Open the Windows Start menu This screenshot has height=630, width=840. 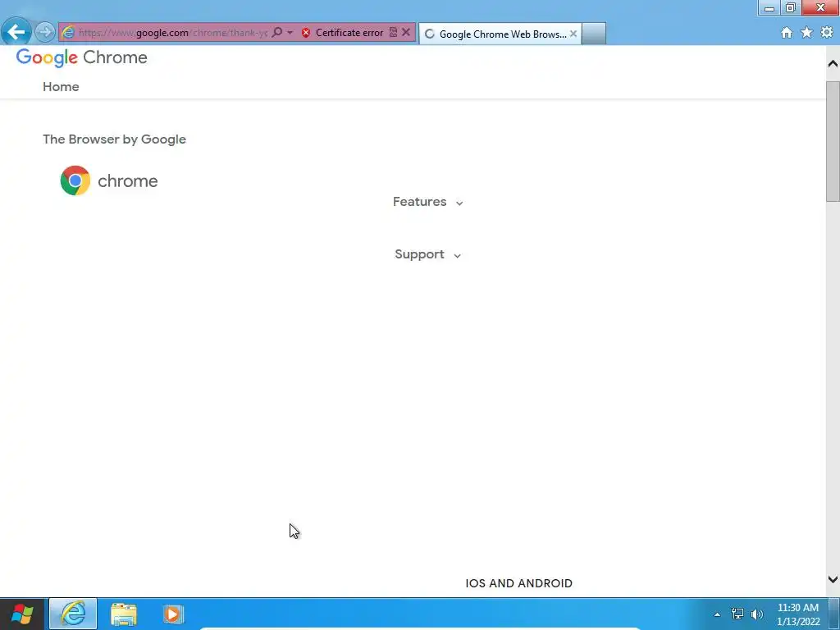(22, 614)
